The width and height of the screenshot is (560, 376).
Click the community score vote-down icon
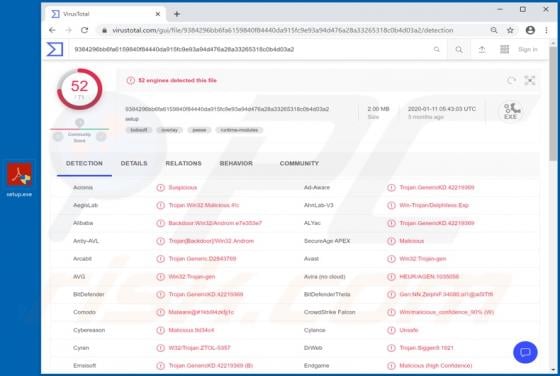coord(58,137)
